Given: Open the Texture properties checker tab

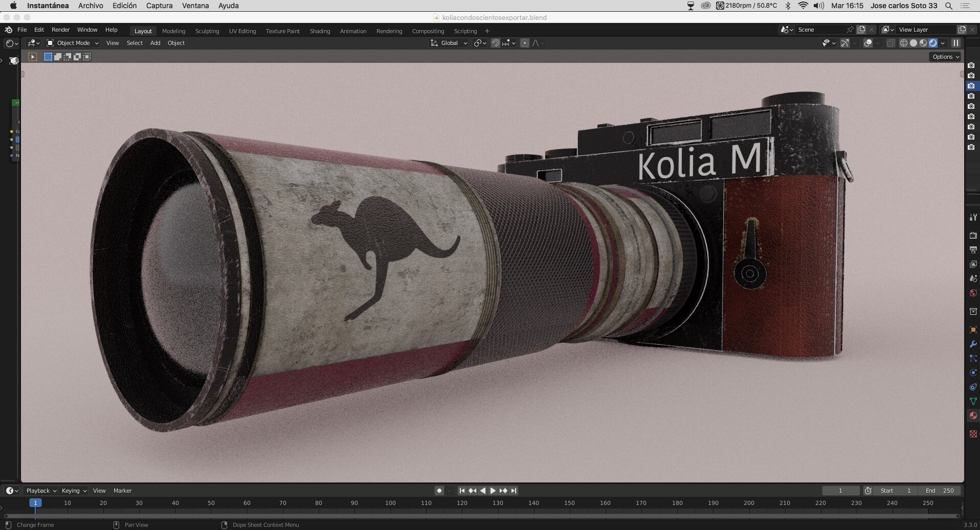Looking at the screenshot, I should (x=973, y=434).
